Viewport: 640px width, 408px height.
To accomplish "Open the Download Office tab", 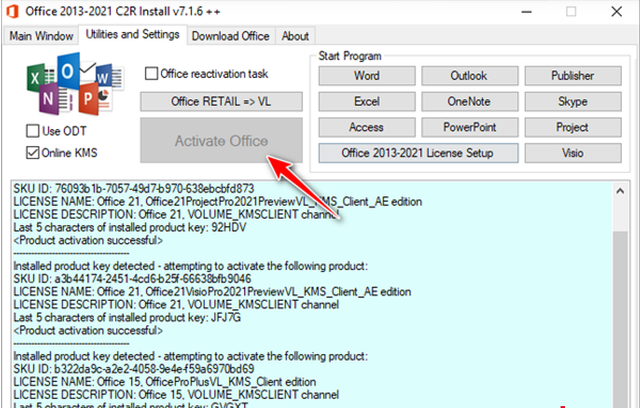I will [230, 36].
